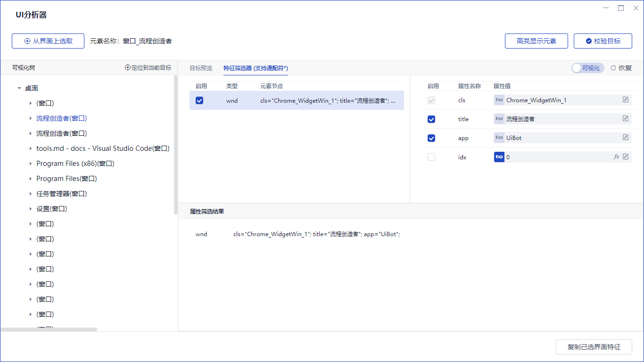This screenshot has height=362, width=644.
Task: Uncheck the app attribute checkbox
Action: (x=431, y=138)
